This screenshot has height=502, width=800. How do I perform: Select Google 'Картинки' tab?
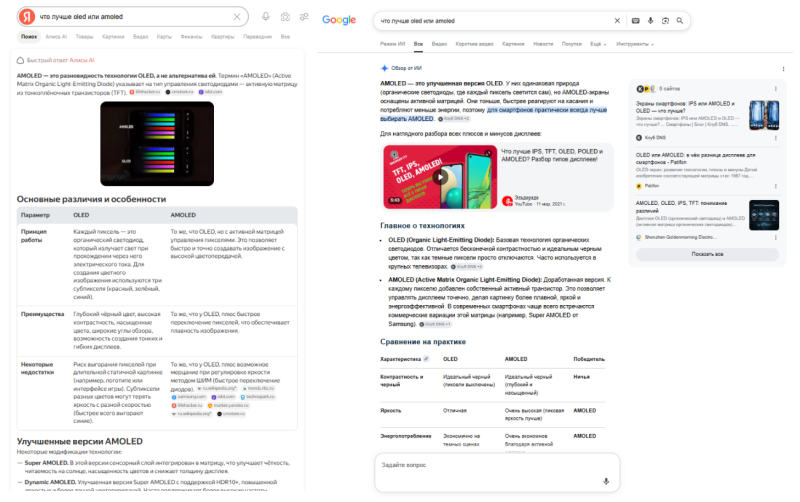[513, 44]
